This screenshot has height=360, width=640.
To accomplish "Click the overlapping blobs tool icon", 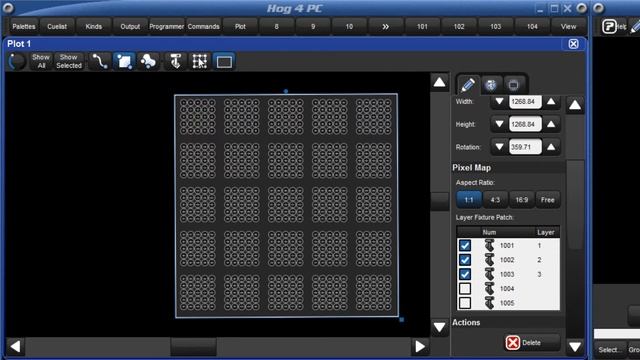I will pyautogui.click(x=148, y=62).
